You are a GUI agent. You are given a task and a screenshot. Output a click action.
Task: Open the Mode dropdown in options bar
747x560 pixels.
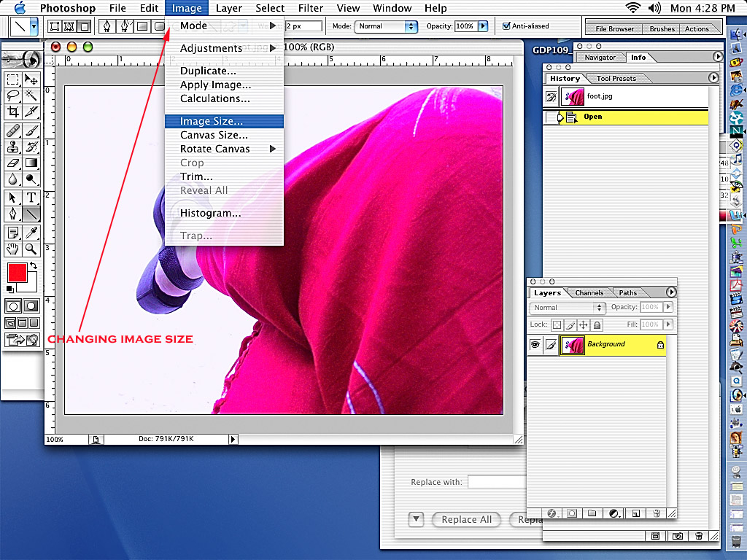click(386, 26)
